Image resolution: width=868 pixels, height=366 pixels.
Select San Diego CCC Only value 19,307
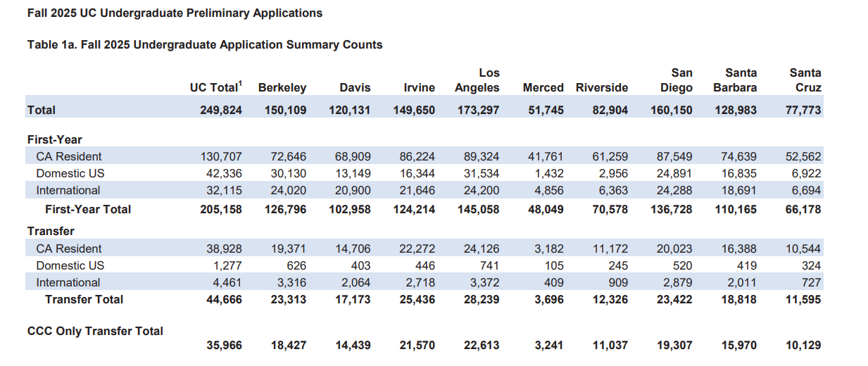point(674,346)
